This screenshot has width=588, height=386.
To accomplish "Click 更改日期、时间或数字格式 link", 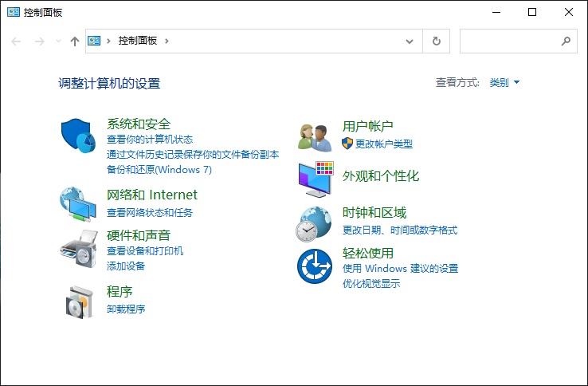I will click(400, 230).
